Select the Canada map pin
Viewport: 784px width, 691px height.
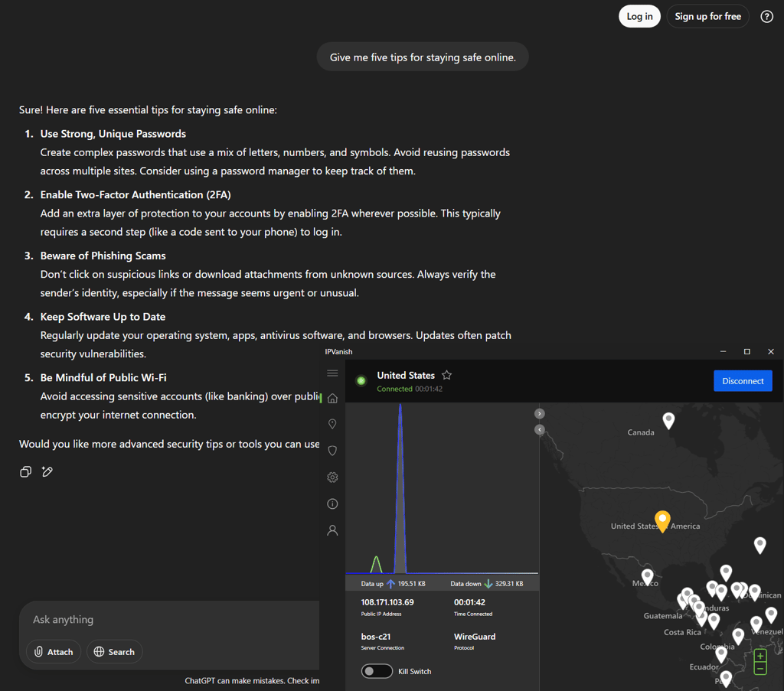668,421
